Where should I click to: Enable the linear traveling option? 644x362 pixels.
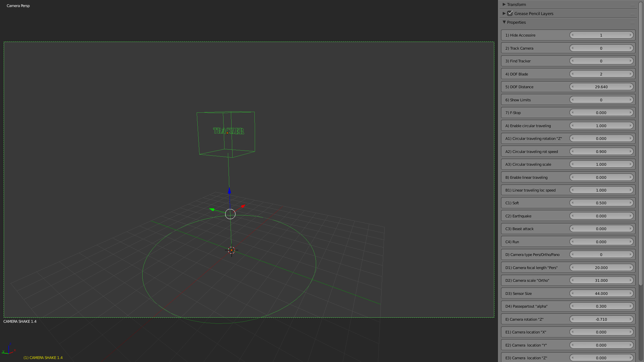coord(601,177)
